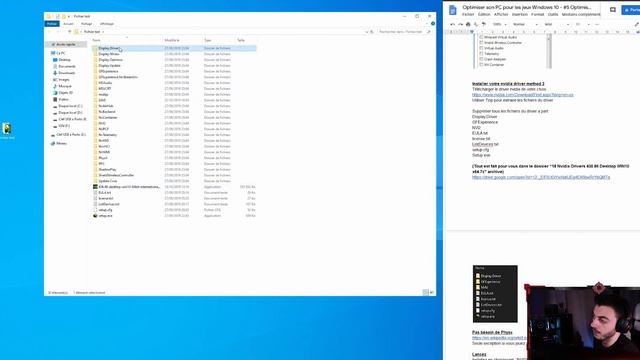Open Docs zoom level dropdown
This screenshot has width=640, height=360.
tap(500, 24)
